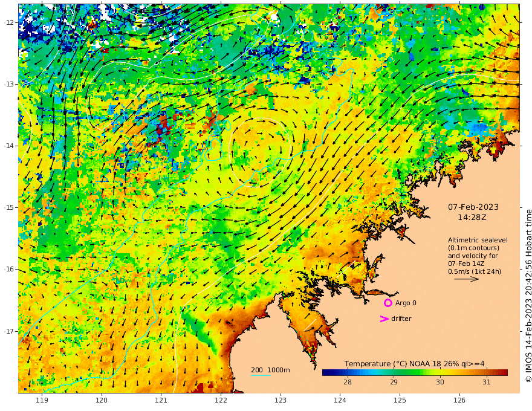Image resolution: width=532 pixels, height=411 pixels.
Task: Click the longitude axis label 124
Action: coord(340,401)
